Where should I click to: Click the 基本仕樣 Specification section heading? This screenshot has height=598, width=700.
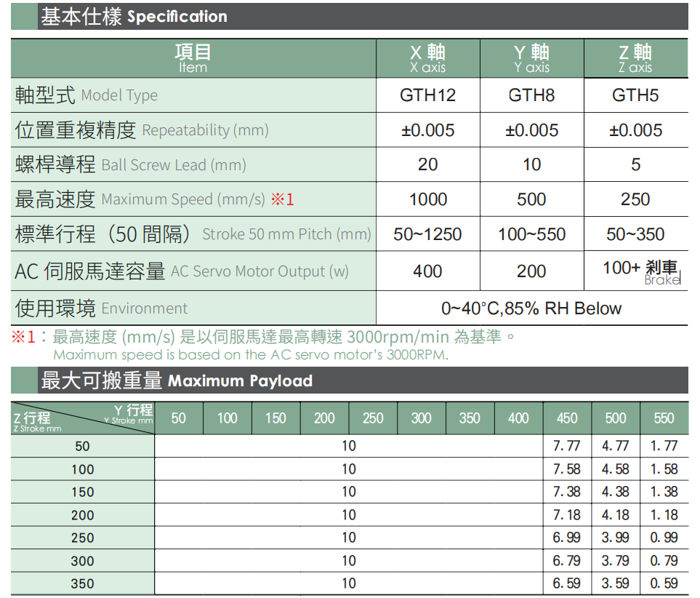[x=134, y=17]
